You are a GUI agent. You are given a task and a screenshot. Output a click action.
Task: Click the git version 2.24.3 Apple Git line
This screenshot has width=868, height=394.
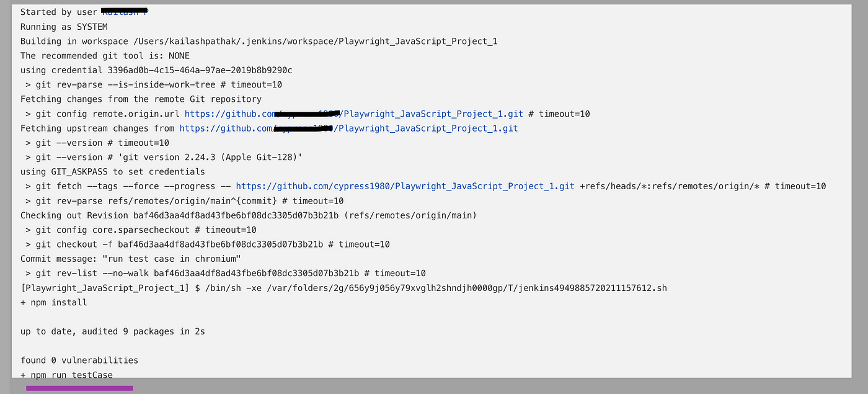164,157
